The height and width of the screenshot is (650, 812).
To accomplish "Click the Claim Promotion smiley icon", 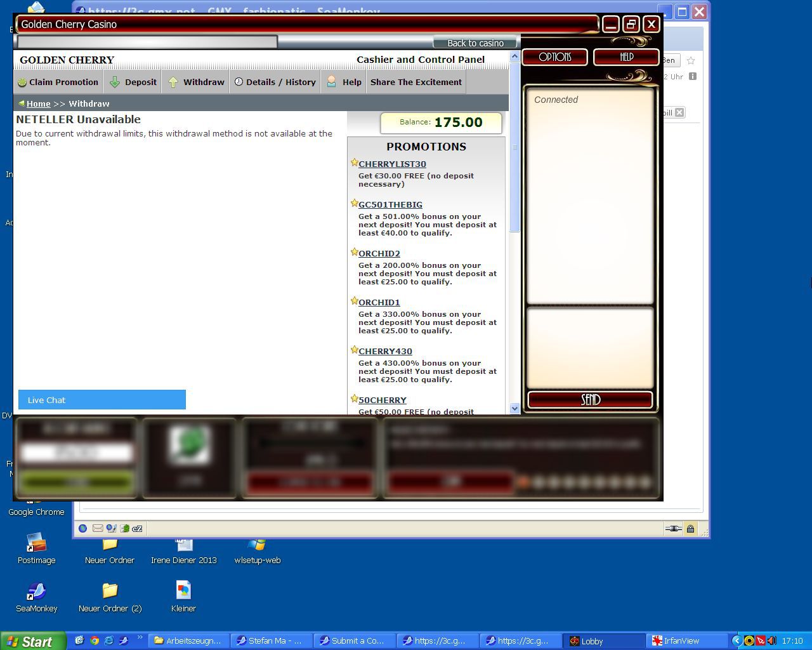I will coord(22,83).
